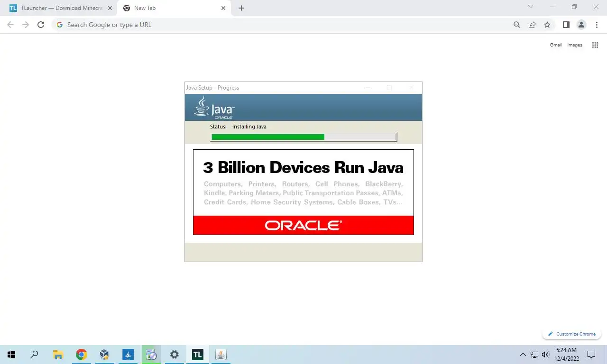The image size is (607, 364).
Task: Restore down the Chrome window
Action: pyautogui.click(x=574, y=7)
